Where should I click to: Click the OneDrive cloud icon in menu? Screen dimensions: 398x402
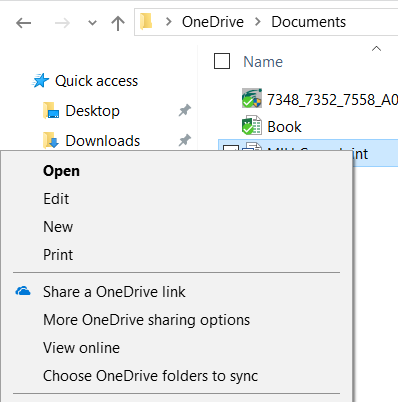pyautogui.click(x=23, y=291)
